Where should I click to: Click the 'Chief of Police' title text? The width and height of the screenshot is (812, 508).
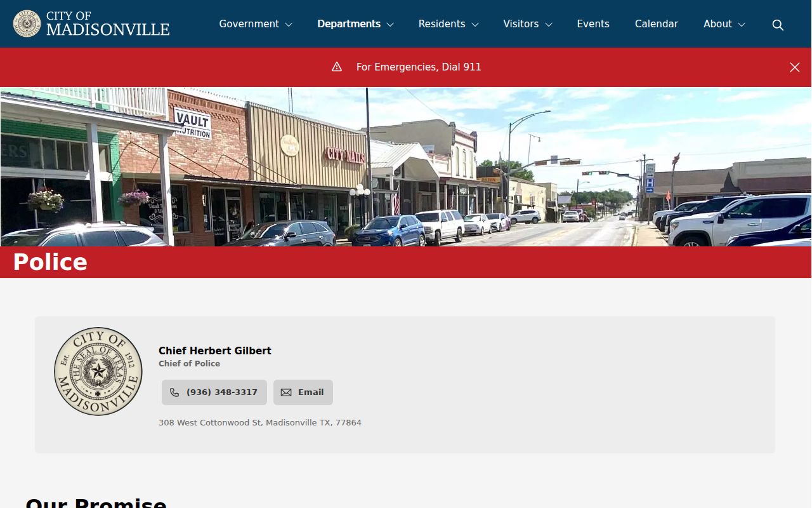pos(189,363)
